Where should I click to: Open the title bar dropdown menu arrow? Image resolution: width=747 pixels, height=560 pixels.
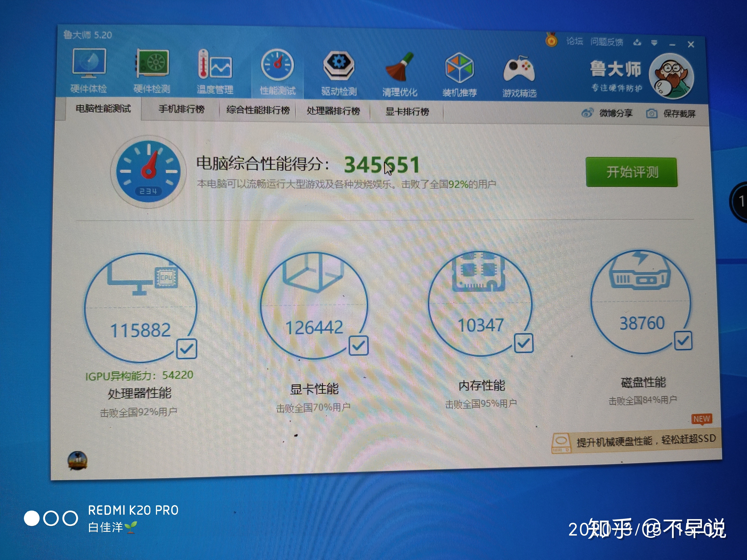coord(654,43)
